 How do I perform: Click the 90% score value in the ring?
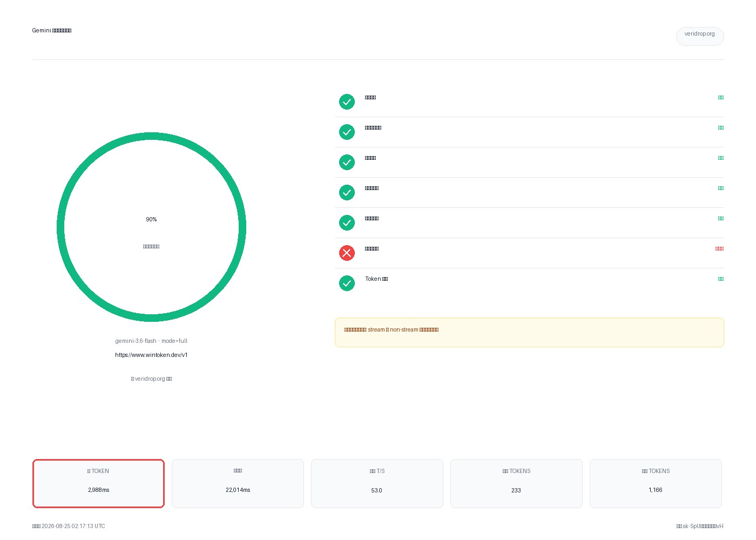tap(151, 219)
